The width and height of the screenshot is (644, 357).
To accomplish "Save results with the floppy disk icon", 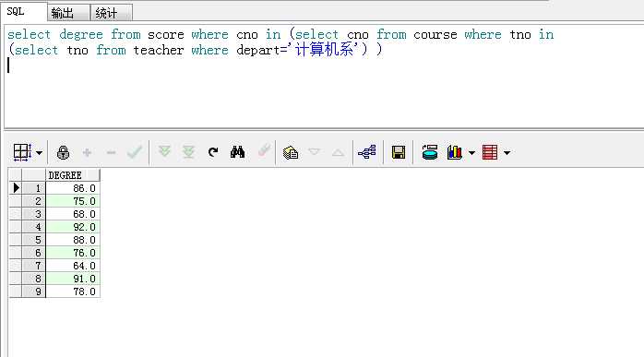I will click(399, 152).
